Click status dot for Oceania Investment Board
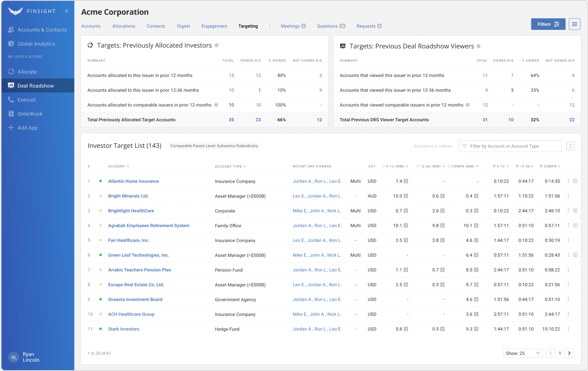The image size is (588, 371). pos(101,299)
